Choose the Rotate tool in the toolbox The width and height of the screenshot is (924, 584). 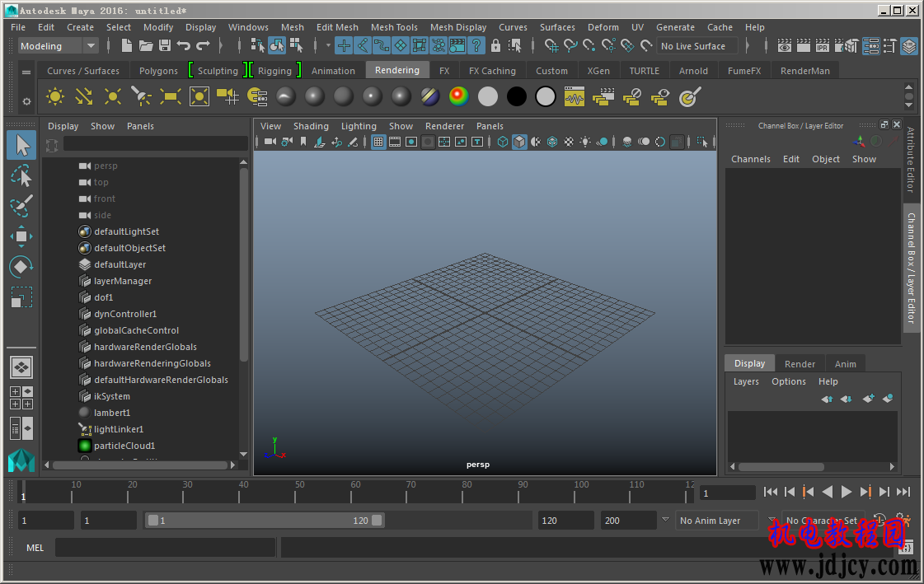point(21,267)
